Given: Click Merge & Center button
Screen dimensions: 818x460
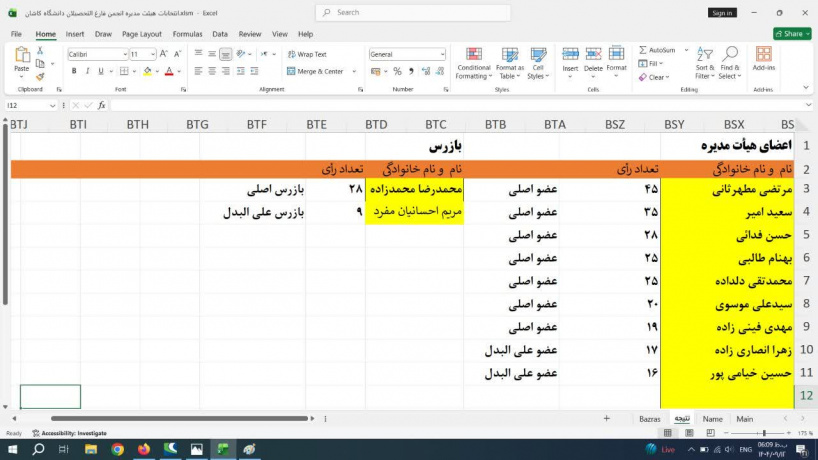Looking at the screenshot, I should click(x=315, y=71).
